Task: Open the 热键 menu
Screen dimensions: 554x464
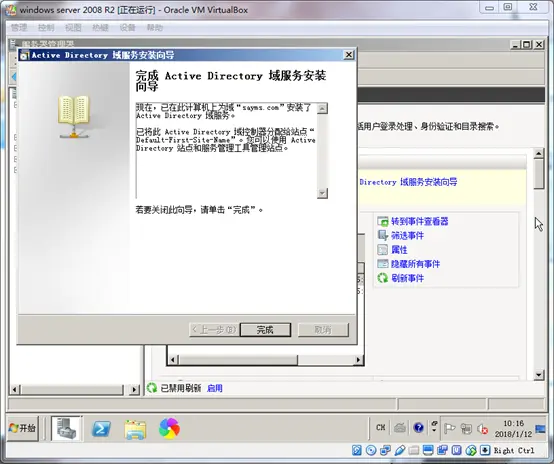Action: pyautogui.click(x=100, y=28)
